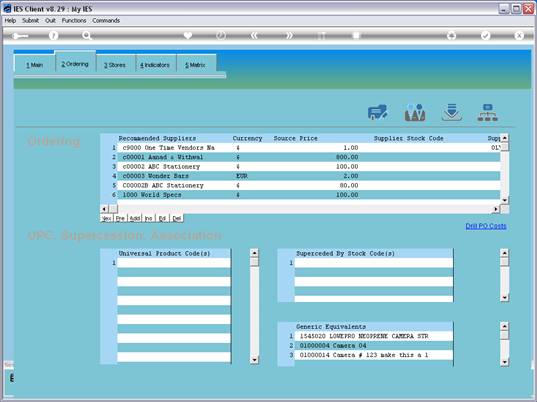This screenshot has height=402, width=537.
Task: Open the org chart hierarchy icon
Action: (488, 113)
